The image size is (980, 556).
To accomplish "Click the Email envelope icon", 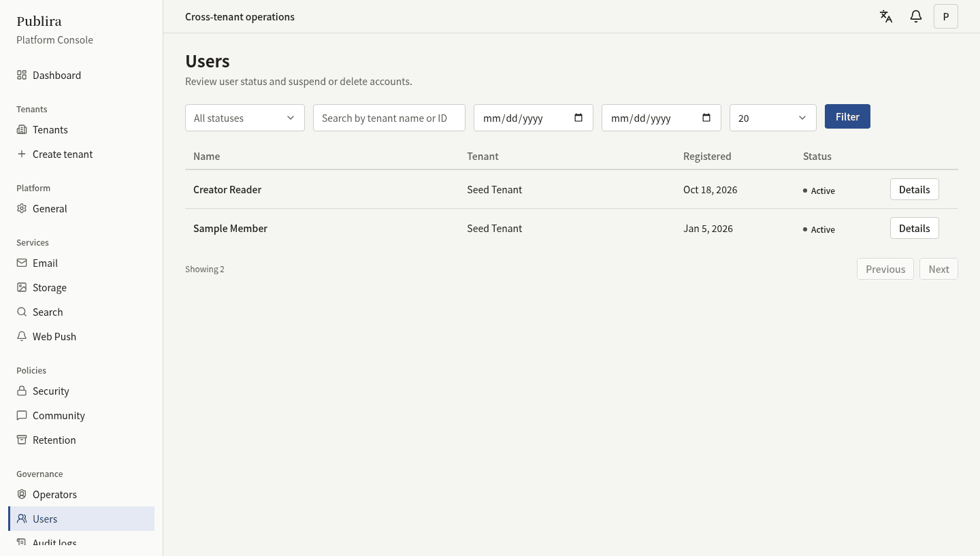I will (x=22, y=263).
